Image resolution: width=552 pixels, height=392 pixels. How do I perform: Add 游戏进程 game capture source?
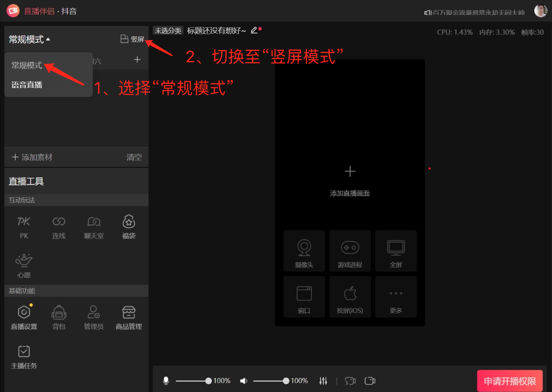350,251
